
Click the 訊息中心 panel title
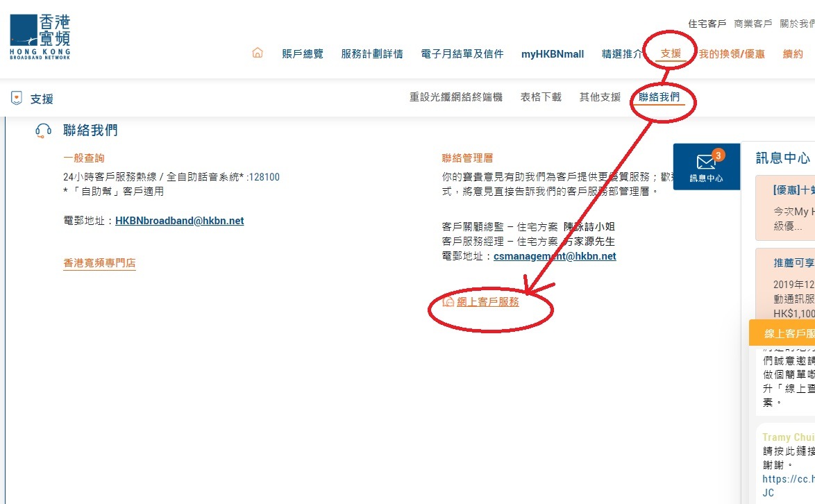(x=783, y=158)
